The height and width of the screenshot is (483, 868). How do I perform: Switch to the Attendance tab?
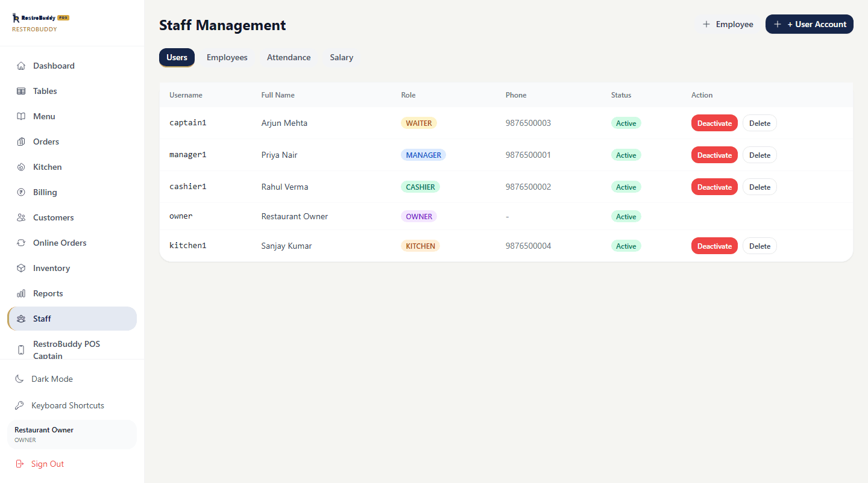click(x=289, y=57)
